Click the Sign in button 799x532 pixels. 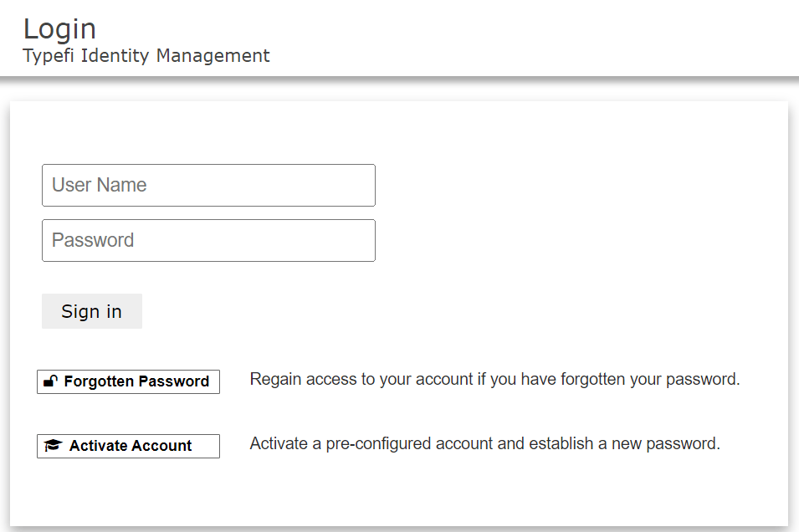pos(92,311)
